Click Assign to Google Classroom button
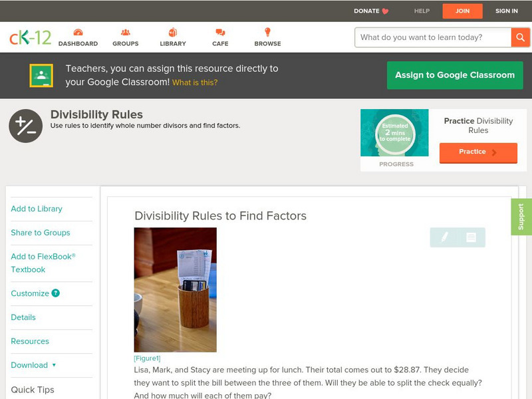The width and height of the screenshot is (532, 399). click(x=455, y=75)
